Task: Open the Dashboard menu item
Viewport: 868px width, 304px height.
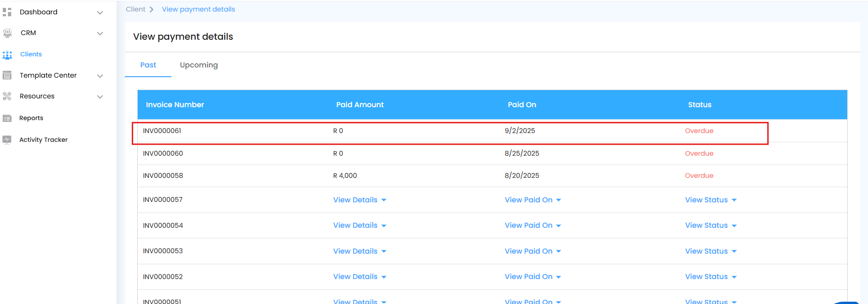Action: (x=38, y=12)
